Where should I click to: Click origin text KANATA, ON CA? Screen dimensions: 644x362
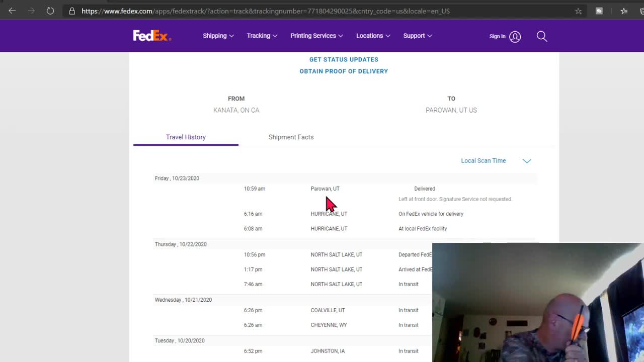(x=236, y=110)
